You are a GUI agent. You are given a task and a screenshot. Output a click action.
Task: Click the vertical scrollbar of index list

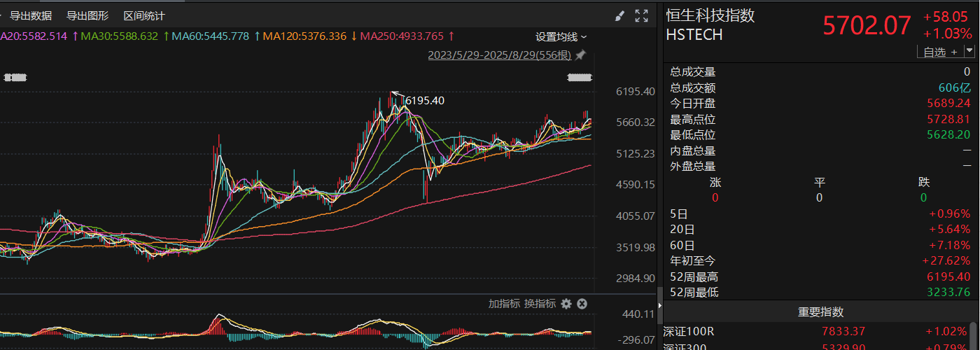[974, 336]
